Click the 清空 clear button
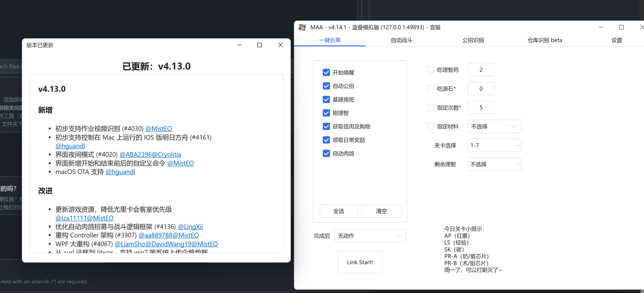This screenshot has height=293, width=644. click(381, 211)
